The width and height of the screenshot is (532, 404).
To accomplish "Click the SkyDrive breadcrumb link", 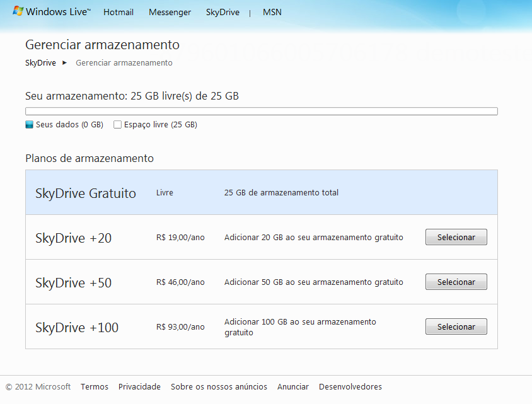I will [x=40, y=63].
